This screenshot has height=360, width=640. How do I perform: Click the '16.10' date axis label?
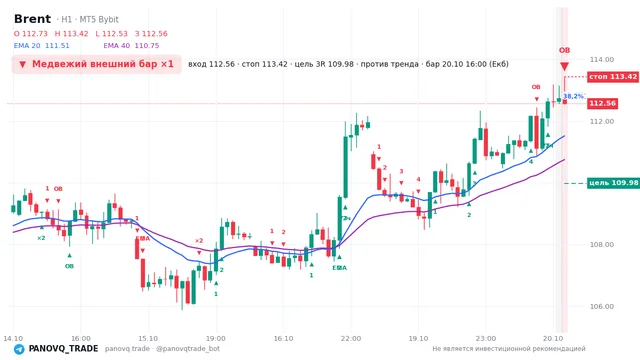click(283, 338)
